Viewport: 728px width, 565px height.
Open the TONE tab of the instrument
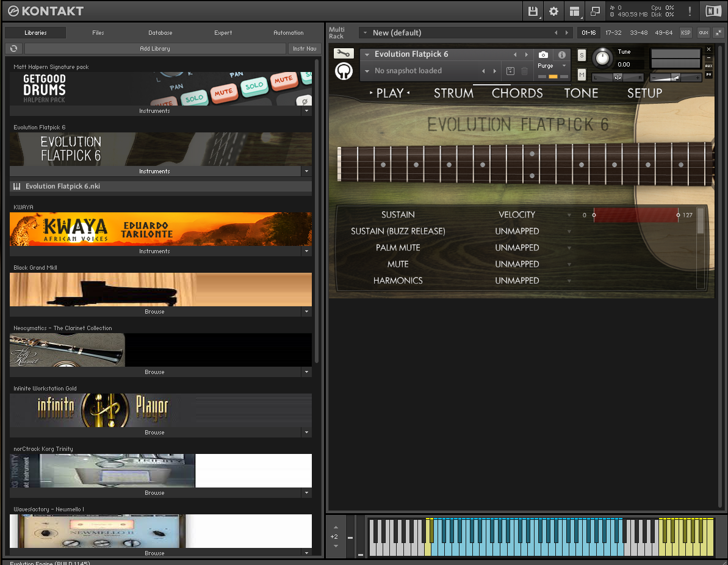(x=581, y=93)
